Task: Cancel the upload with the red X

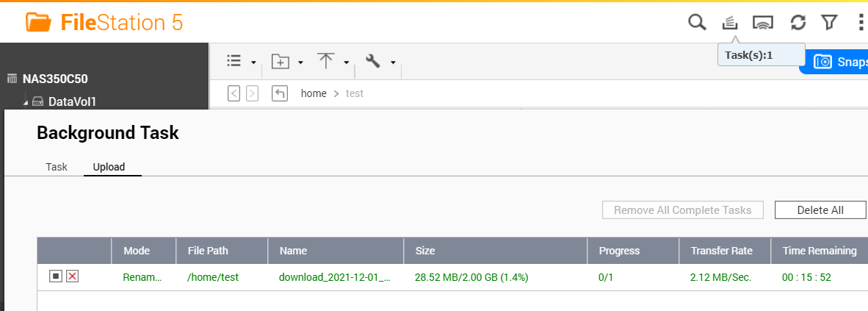Action: tap(72, 276)
